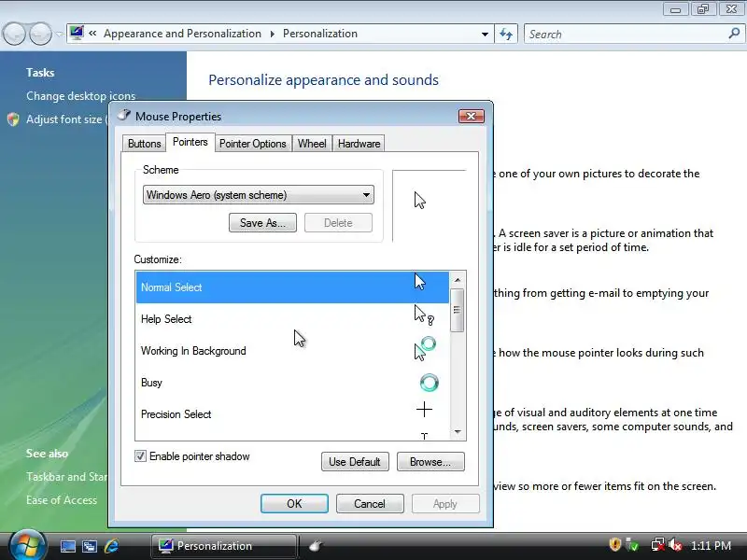The width and height of the screenshot is (747, 560).
Task: Click the Help Select question-mark cursor icon
Action: tap(424, 315)
